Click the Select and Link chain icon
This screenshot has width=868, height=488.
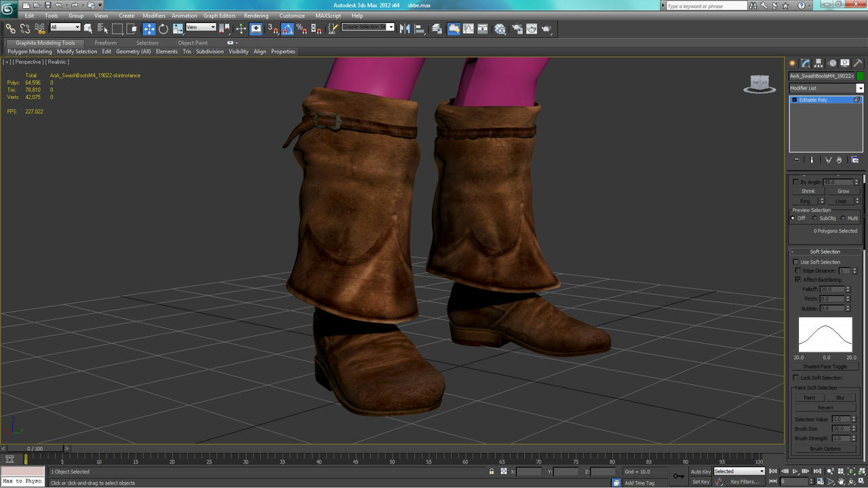[x=10, y=28]
